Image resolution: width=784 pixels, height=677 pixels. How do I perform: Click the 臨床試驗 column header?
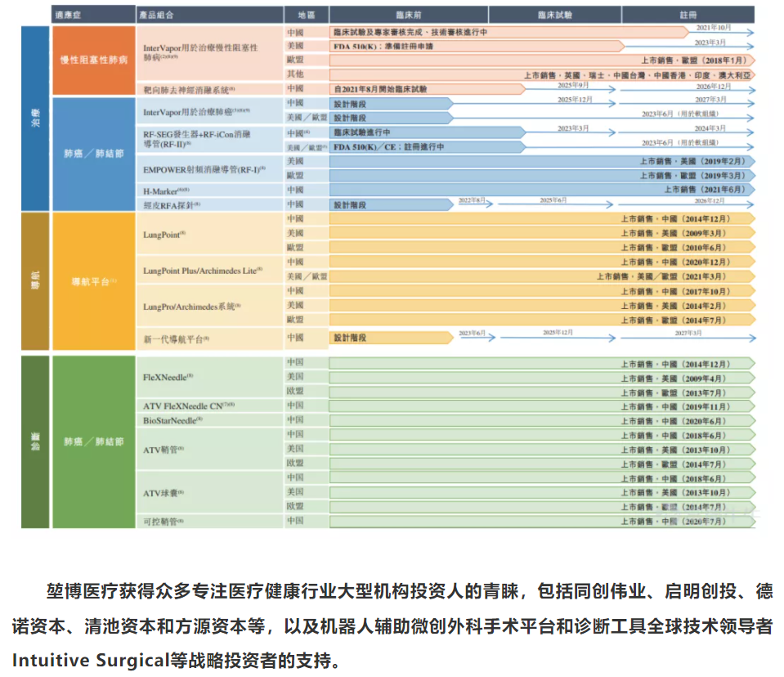[x=555, y=15]
